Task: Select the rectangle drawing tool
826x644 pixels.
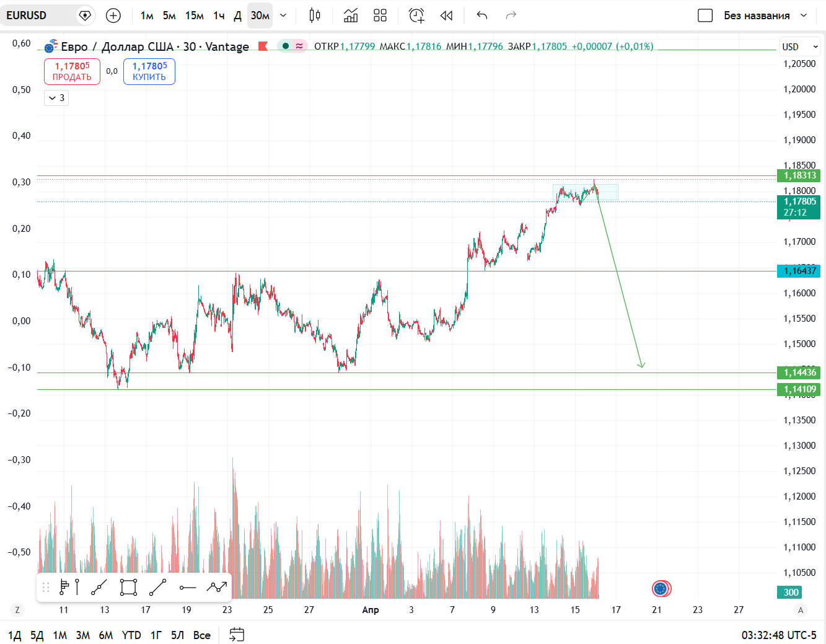Action: pos(128,587)
